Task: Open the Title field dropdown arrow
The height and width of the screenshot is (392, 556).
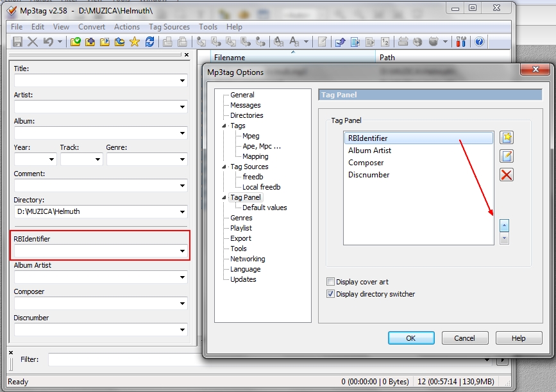Action: click(x=182, y=81)
